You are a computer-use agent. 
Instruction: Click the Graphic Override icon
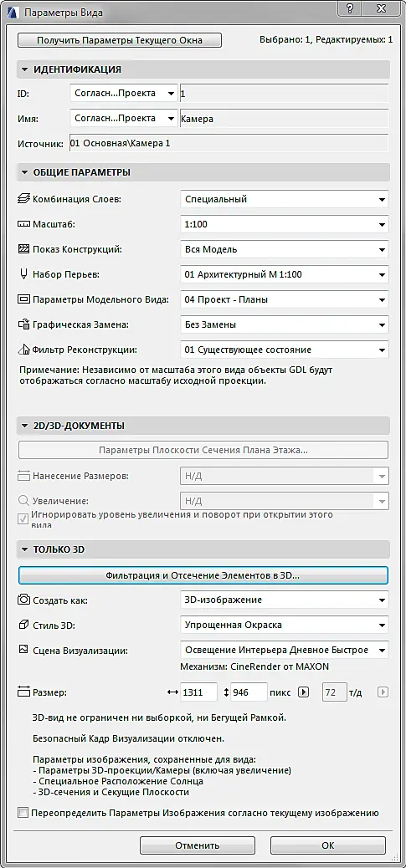coord(23,324)
